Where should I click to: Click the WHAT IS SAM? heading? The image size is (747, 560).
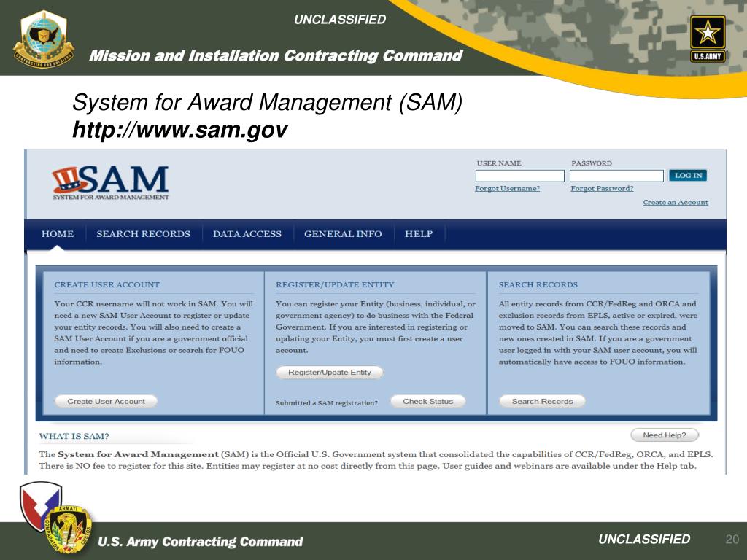74,436
